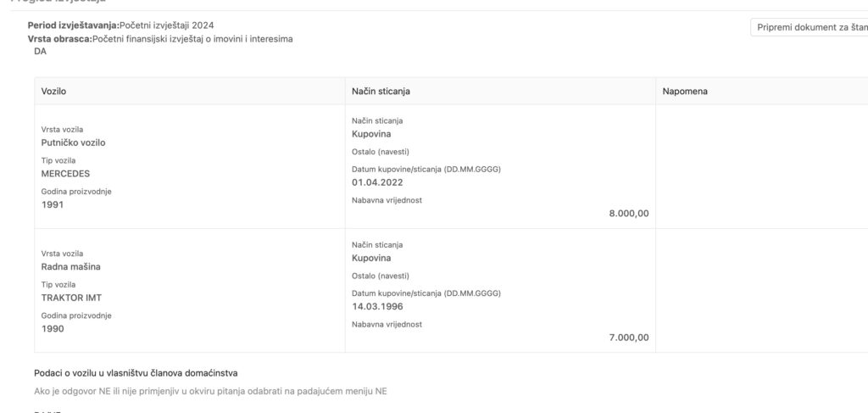The width and height of the screenshot is (868, 413).
Task: Click the MERCEDES vehicle type value
Action: [x=65, y=174]
